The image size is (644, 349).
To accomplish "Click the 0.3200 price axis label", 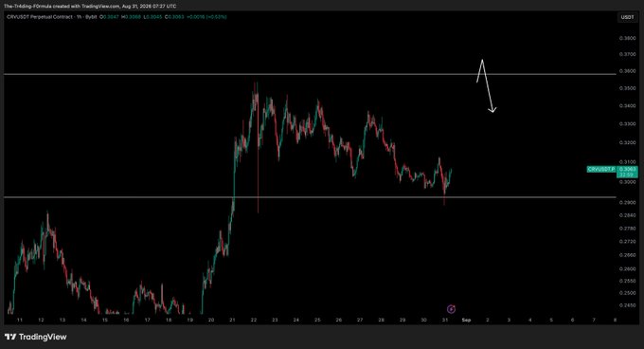I will (x=627, y=143).
